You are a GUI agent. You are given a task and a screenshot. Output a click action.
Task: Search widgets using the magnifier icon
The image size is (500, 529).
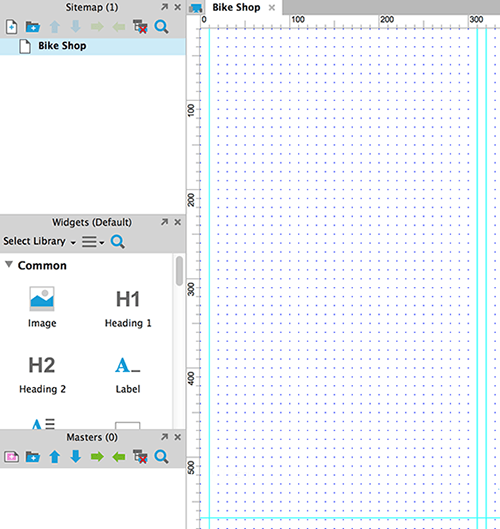click(x=117, y=242)
